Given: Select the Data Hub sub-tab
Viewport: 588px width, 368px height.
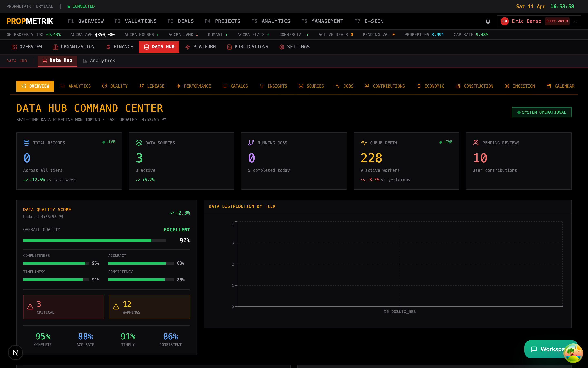Looking at the screenshot, I should click(x=57, y=61).
